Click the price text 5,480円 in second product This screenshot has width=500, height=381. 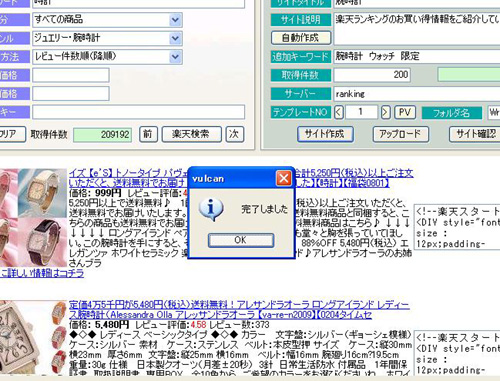(112, 325)
